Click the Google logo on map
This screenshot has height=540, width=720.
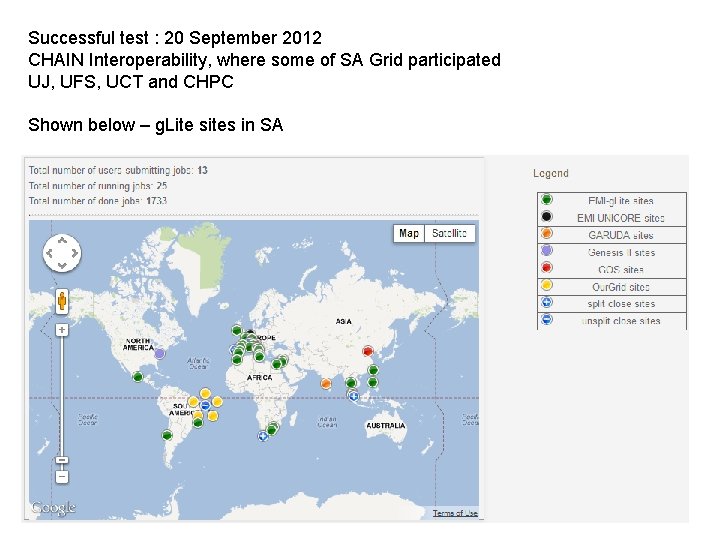(x=54, y=507)
